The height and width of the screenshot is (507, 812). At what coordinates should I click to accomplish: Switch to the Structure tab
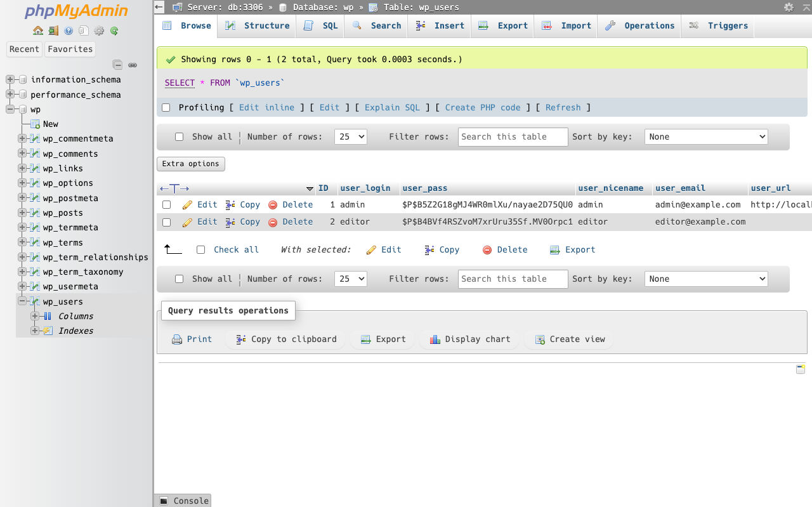(x=258, y=26)
